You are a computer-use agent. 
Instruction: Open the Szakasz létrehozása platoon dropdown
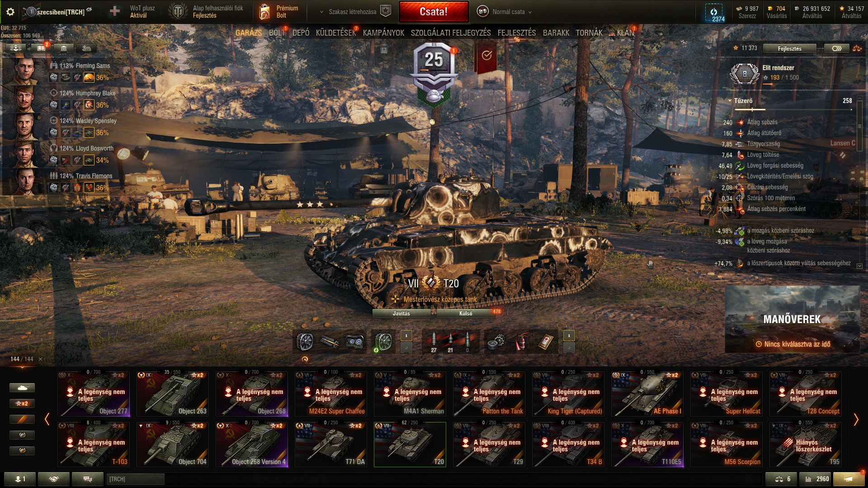(x=354, y=12)
